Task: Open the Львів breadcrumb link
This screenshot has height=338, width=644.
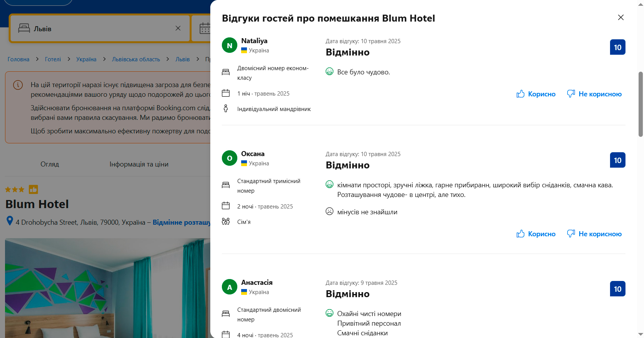Action: click(183, 59)
